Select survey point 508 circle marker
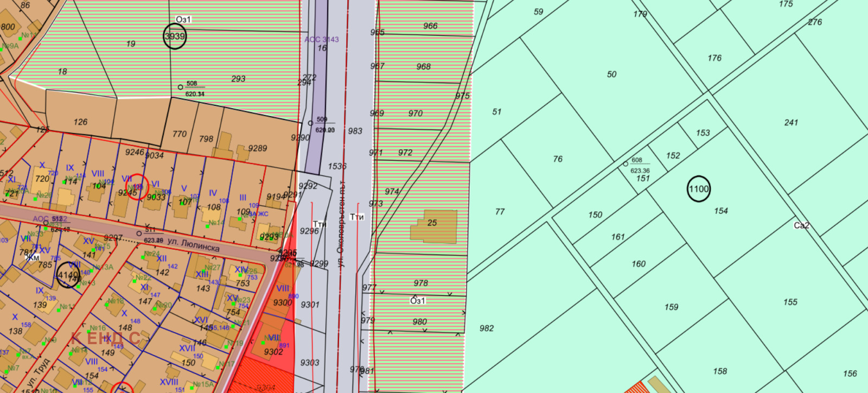This screenshot has height=393, width=868. tap(181, 87)
